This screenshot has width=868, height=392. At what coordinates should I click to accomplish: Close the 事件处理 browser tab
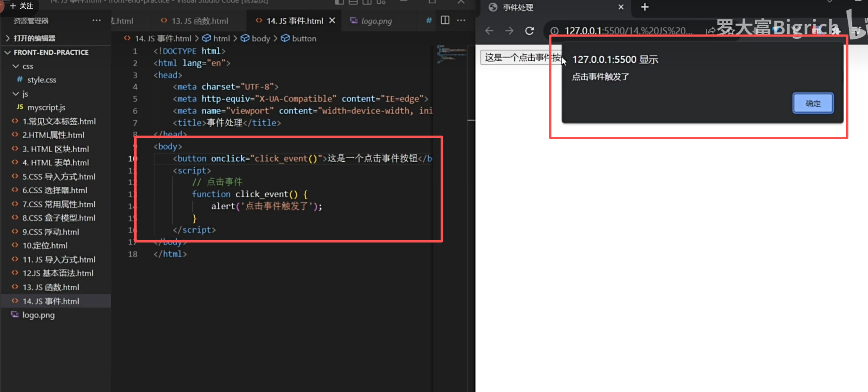(x=621, y=7)
